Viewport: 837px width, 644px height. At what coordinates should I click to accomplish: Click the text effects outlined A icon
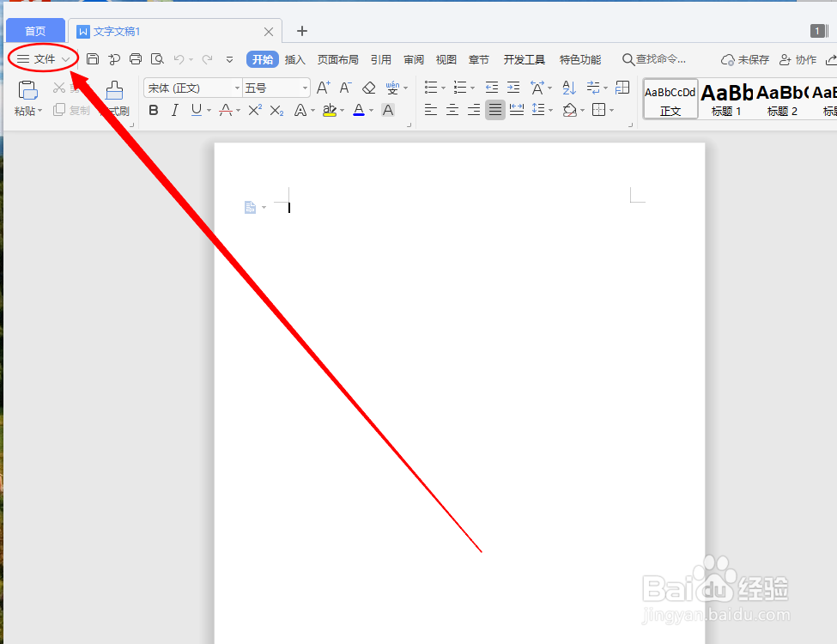[300, 111]
